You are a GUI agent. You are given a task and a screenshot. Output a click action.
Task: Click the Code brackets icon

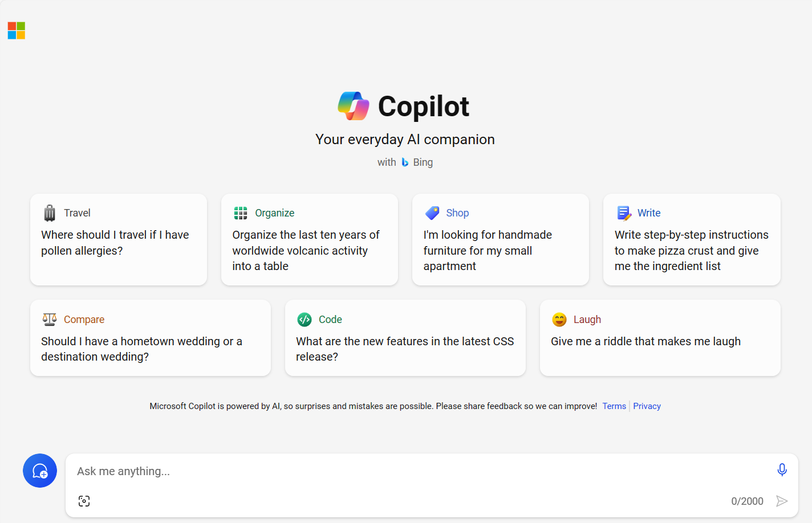(x=304, y=320)
